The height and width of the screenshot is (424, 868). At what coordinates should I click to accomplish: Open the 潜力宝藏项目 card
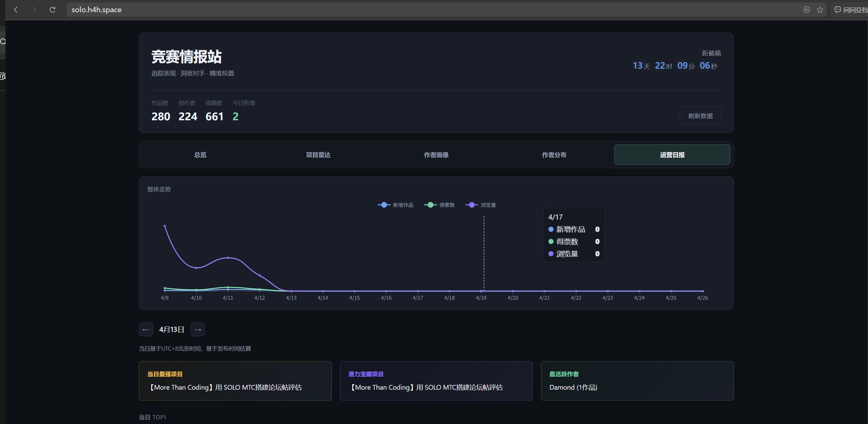click(436, 381)
